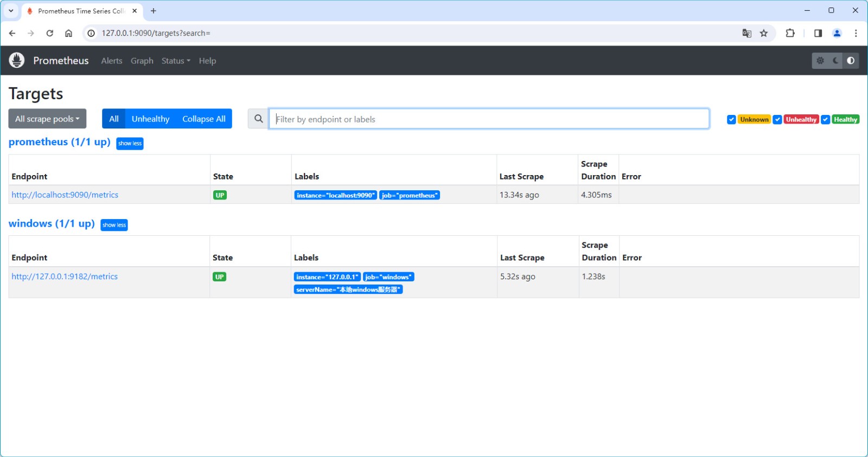868x457 pixels.
Task: View site information icon in address bar
Action: [x=91, y=33]
